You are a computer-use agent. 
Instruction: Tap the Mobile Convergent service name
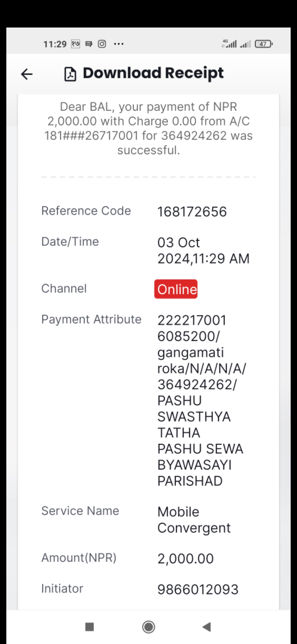point(194,520)
